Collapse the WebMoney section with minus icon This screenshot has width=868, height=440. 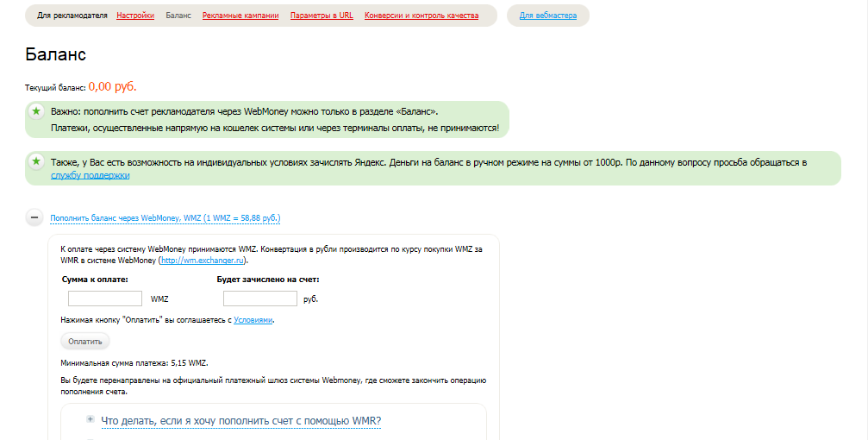click(34, 217)
